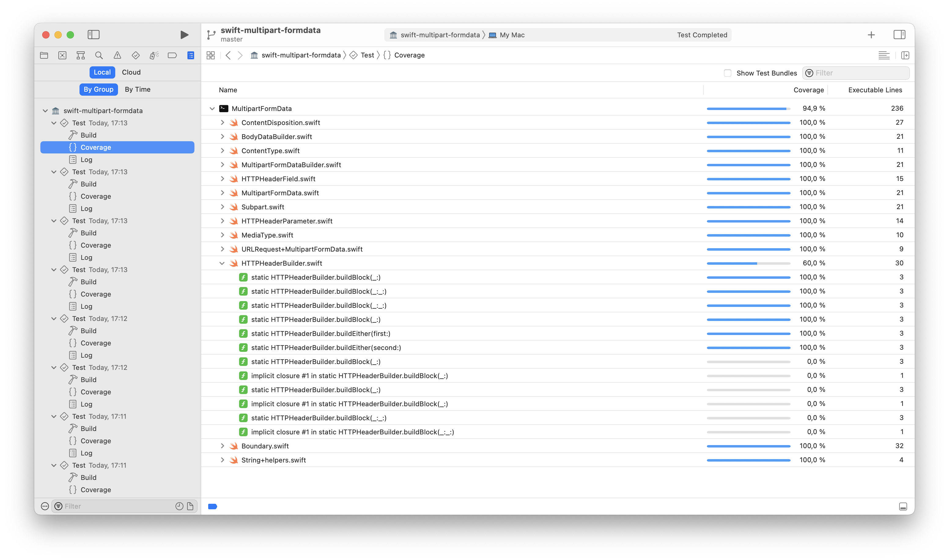Screen dimensions: 949x560
Task: Expand ContentDisposition.swift to view functions
Action: click(222, 122)
